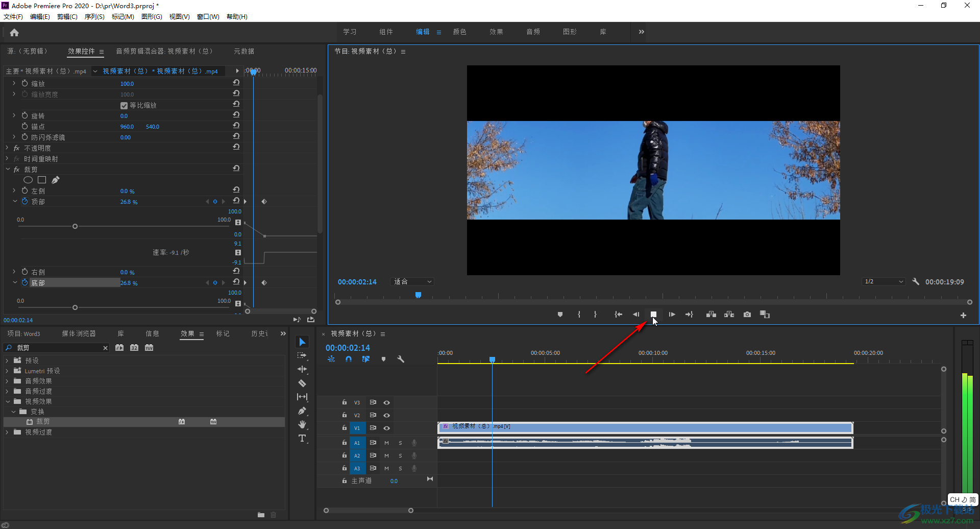
Task: Reset the 缩放 parameter
Action: (236, 83)
